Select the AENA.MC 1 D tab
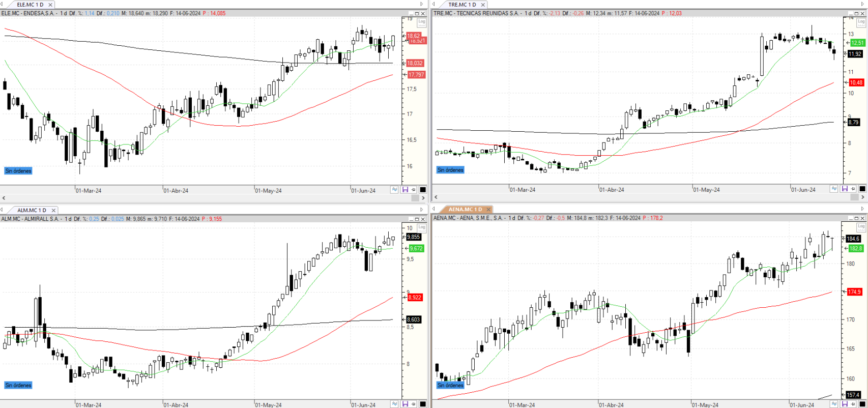This screenshot has width=868, height=408. pos(465,209)
